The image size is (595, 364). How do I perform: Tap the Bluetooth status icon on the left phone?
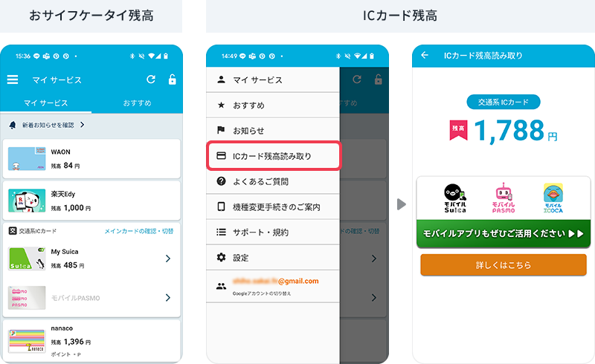coord(132,56)
